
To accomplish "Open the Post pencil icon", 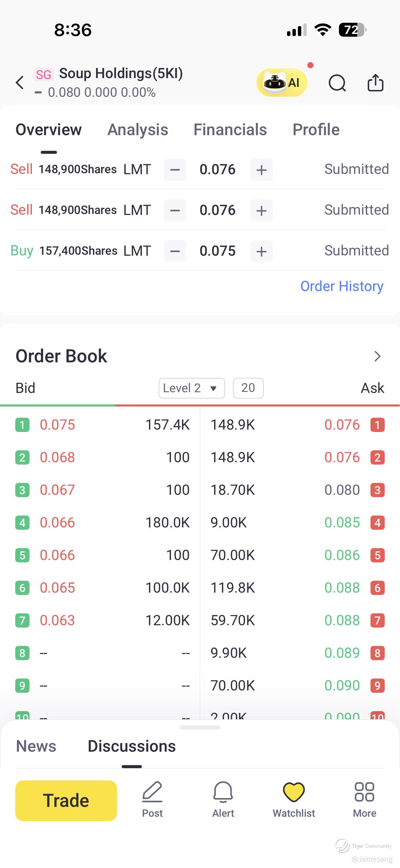I will 152,799.
